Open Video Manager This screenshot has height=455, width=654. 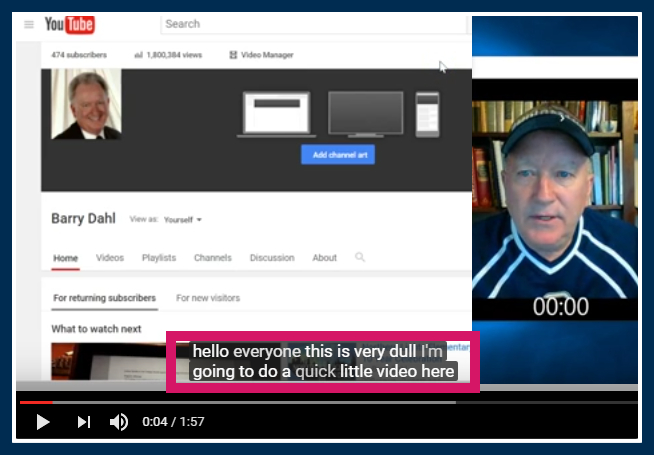[x=267, y=55]
